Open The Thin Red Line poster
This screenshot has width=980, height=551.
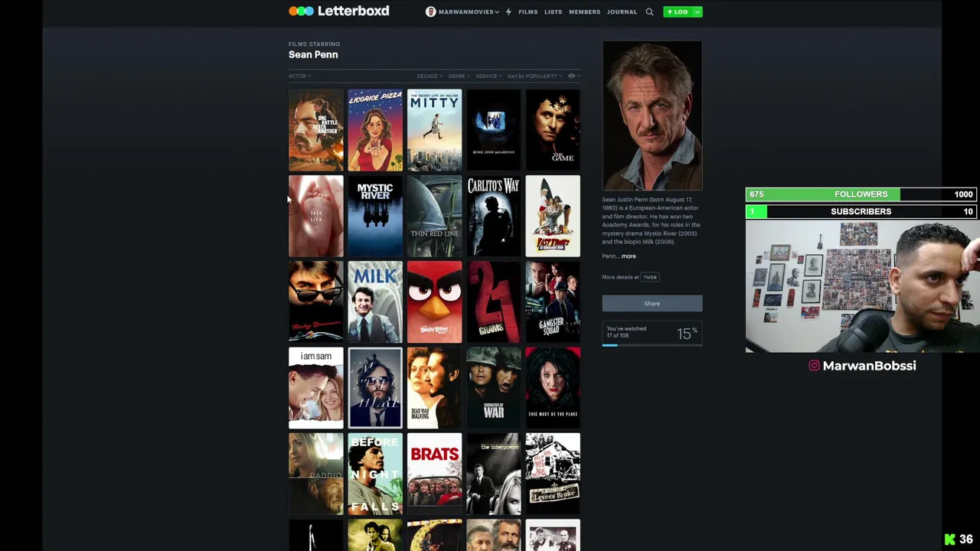coord(434,216)
